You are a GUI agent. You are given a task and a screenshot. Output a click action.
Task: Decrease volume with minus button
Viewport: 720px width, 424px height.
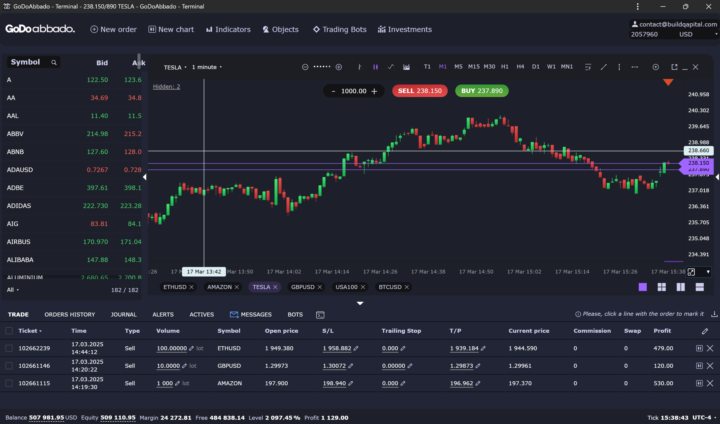pyautogui.click(x=333, y=91)
